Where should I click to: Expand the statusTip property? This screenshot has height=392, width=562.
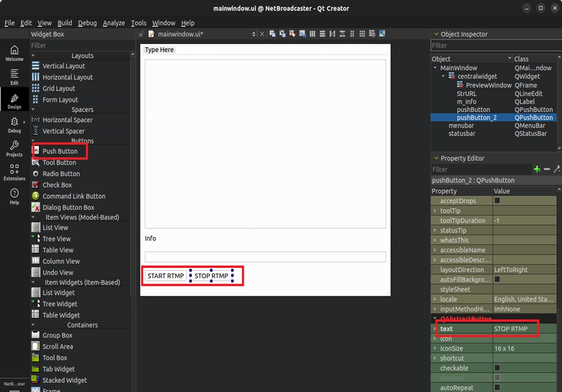point(435,231)
